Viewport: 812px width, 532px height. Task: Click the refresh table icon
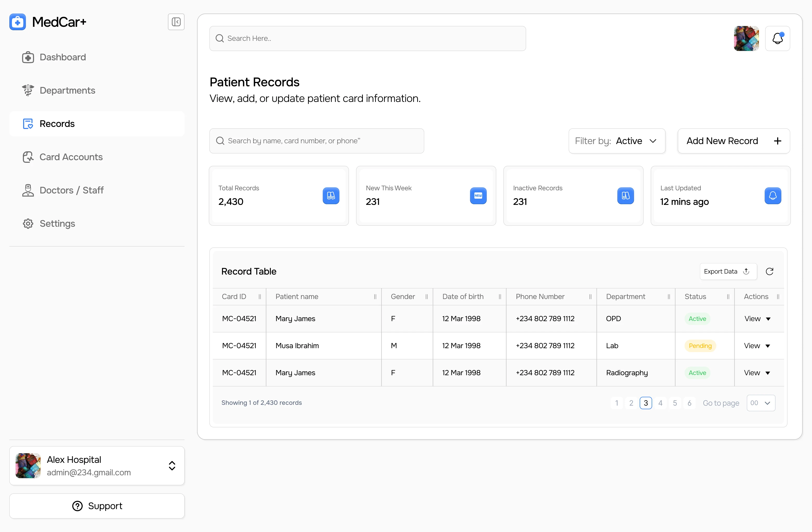tap(769, 271)
